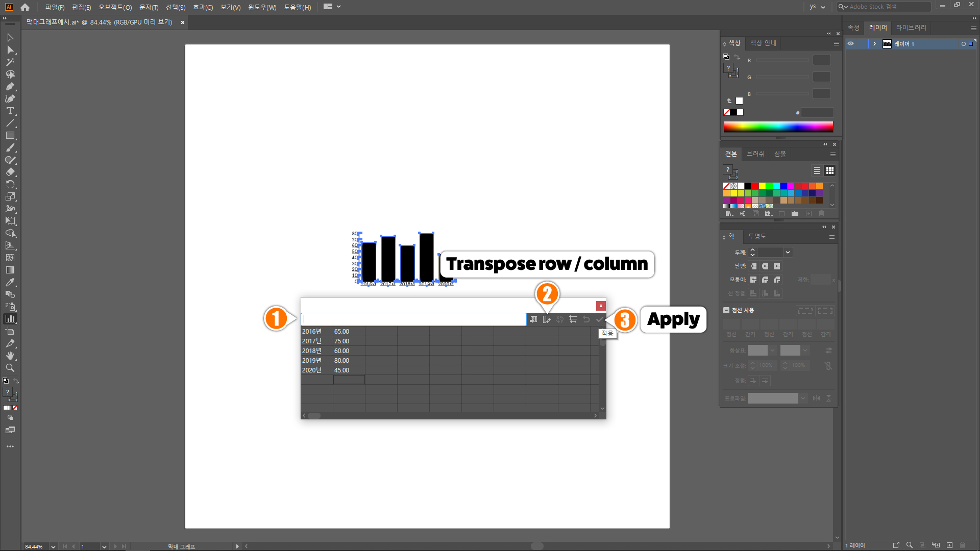Image resolution: width=980 pixels, height=551 pixels.
Task: Hide 레이어 1 with the eye icon
Action: click(x=851, y=44)
